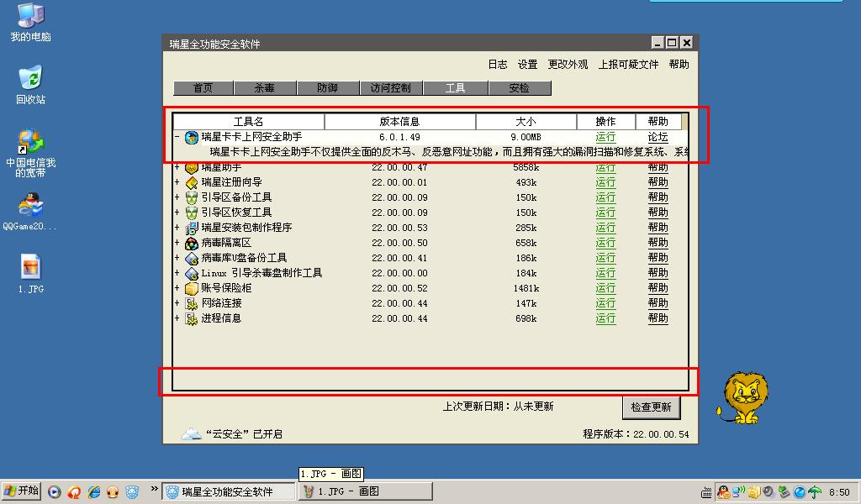Expand the 引导区备份工具 row

tap(177, 197)
